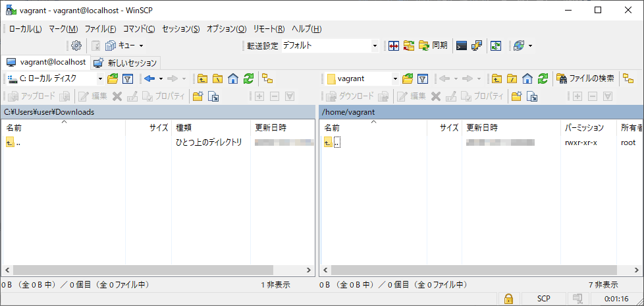Click the synchronize browsing icon
644x306 pixels.
point(409,46)
